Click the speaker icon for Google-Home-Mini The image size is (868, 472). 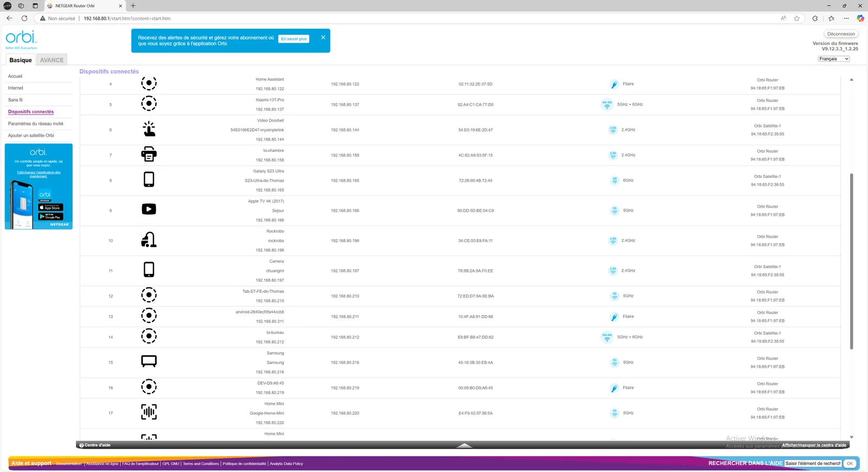click(149, 412)
